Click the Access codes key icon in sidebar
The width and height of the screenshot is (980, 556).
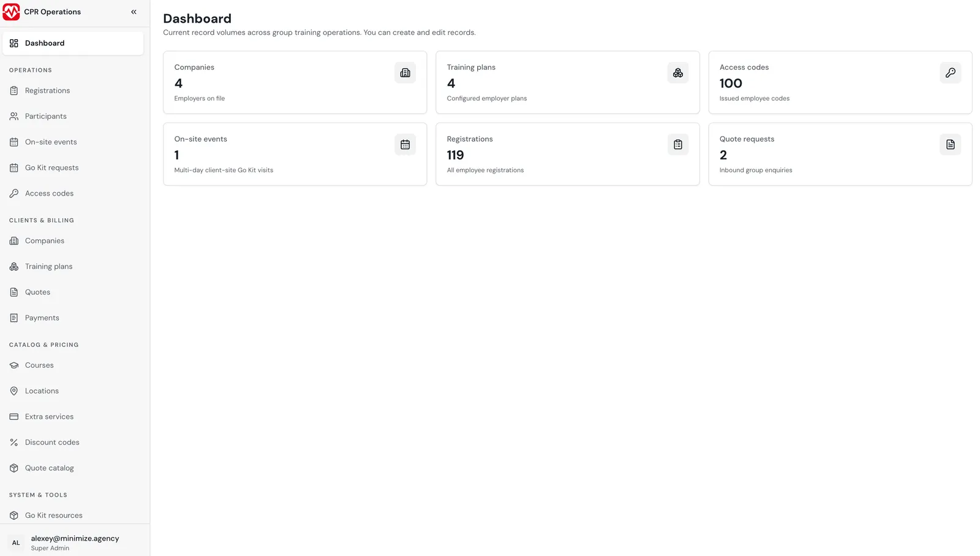click(x=14, y=194)
